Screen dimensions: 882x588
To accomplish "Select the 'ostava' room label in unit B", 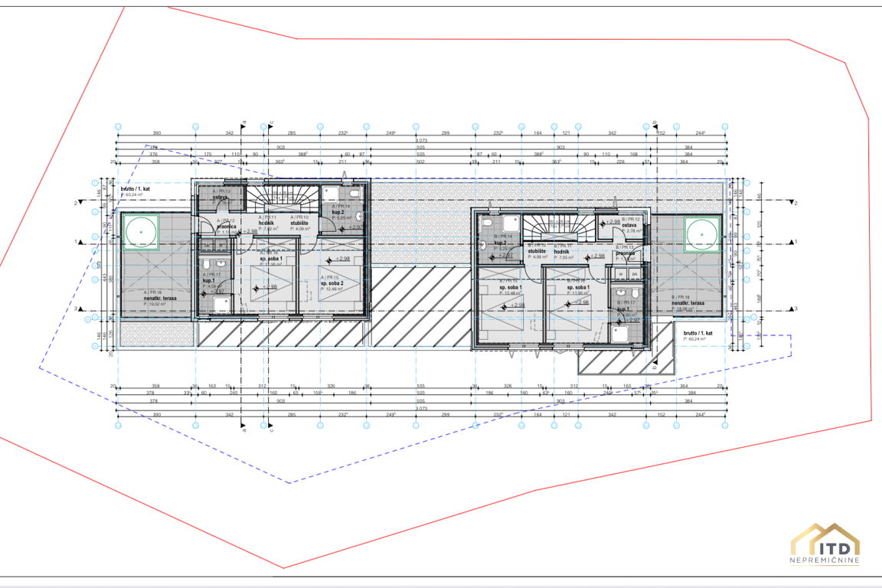I will click(x=630, y=226).
